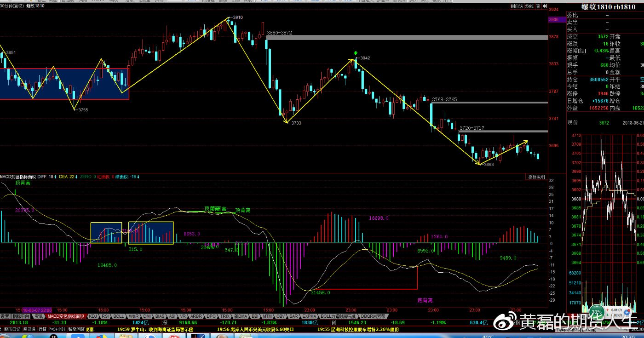Open the 7*24小时 news feed
644x338 pixels.
[x=57, y=329]
